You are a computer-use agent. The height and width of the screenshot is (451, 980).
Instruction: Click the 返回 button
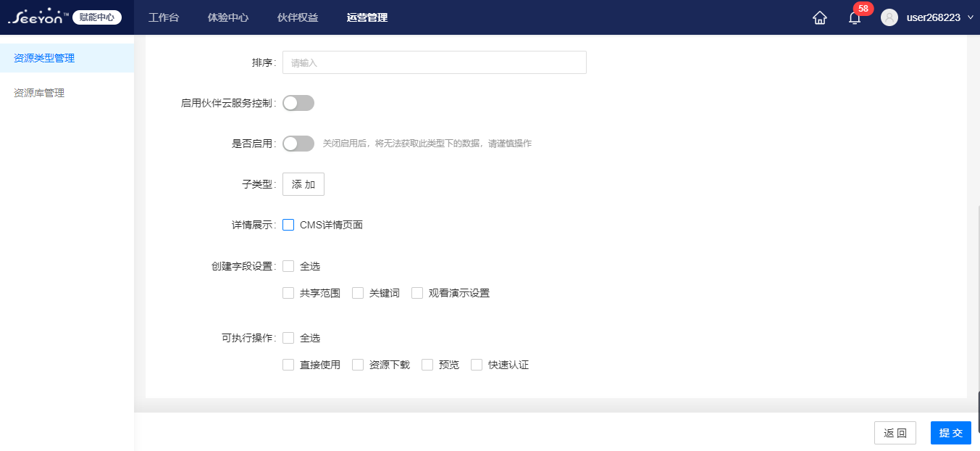click(895, 433)
